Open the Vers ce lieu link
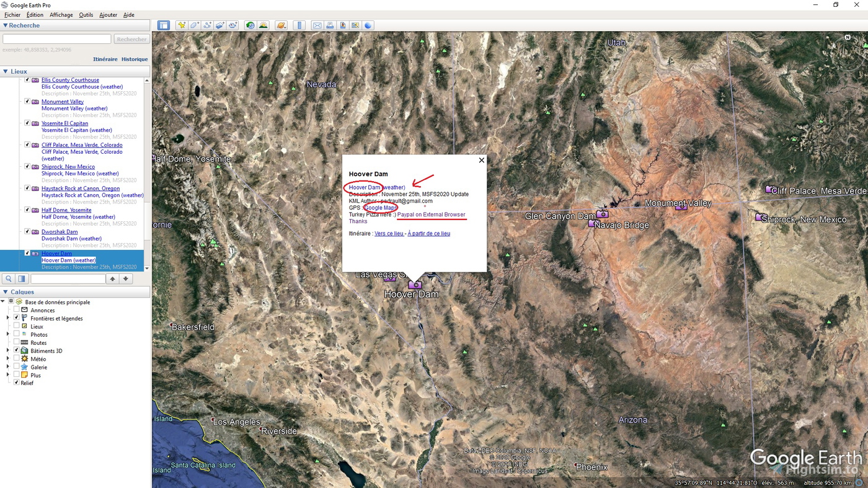868x488 pixels. [x=389, y=234]
